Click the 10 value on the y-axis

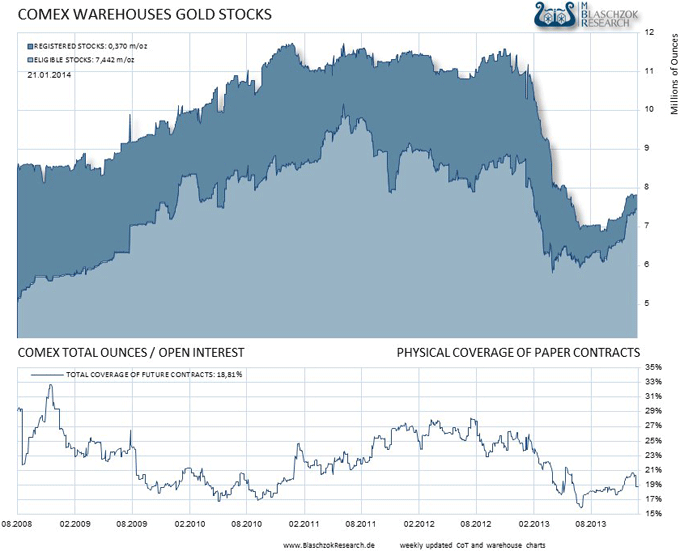649,109
